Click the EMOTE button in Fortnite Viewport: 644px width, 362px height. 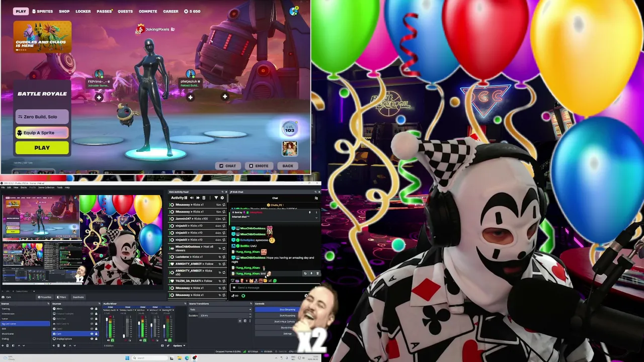pos(259,166)
